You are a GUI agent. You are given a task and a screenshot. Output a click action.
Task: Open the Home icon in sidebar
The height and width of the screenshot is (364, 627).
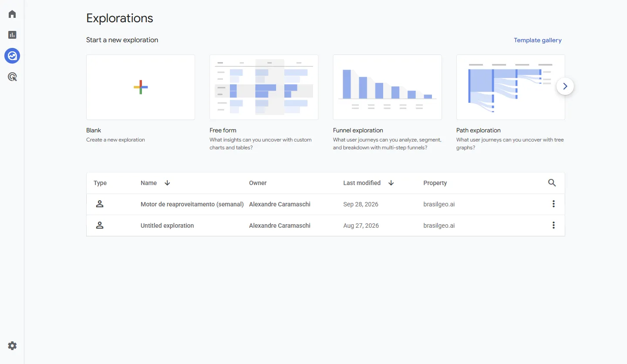pos(12,14)
